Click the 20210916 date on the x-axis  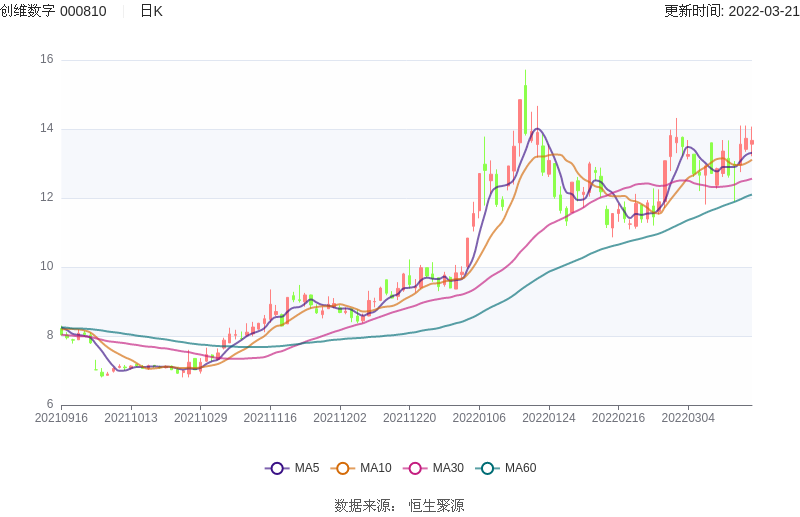[x=61, y=418]
